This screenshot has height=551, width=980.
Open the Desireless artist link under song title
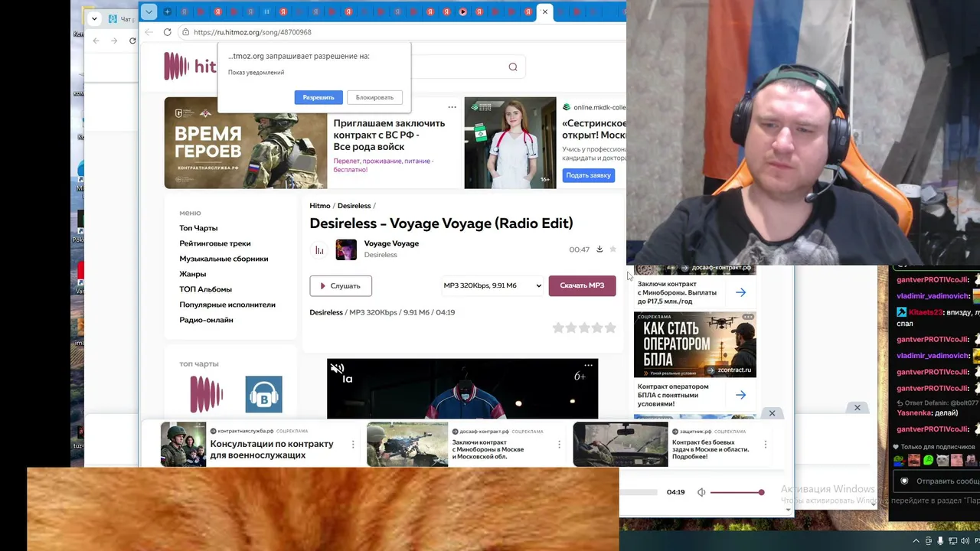point(381,255)
